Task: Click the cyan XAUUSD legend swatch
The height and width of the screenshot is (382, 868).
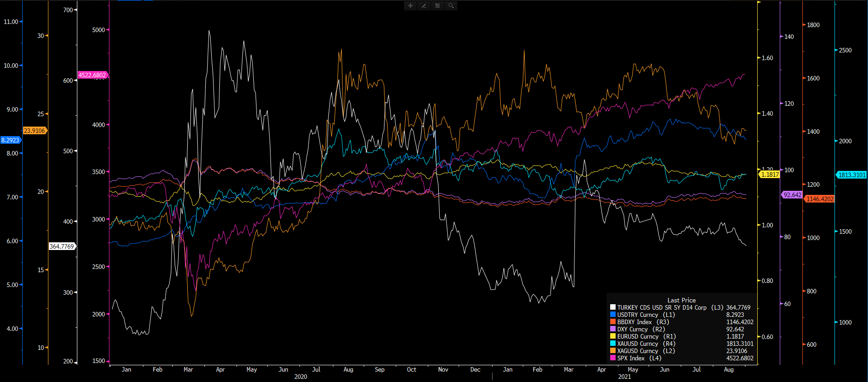Action: [613, 344]
